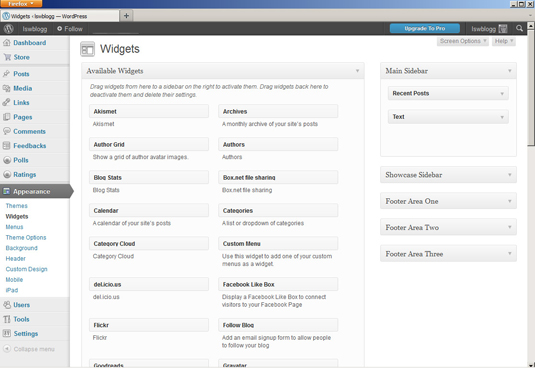
Task: Click the Flickr widget title
Action: click(149, 325)
